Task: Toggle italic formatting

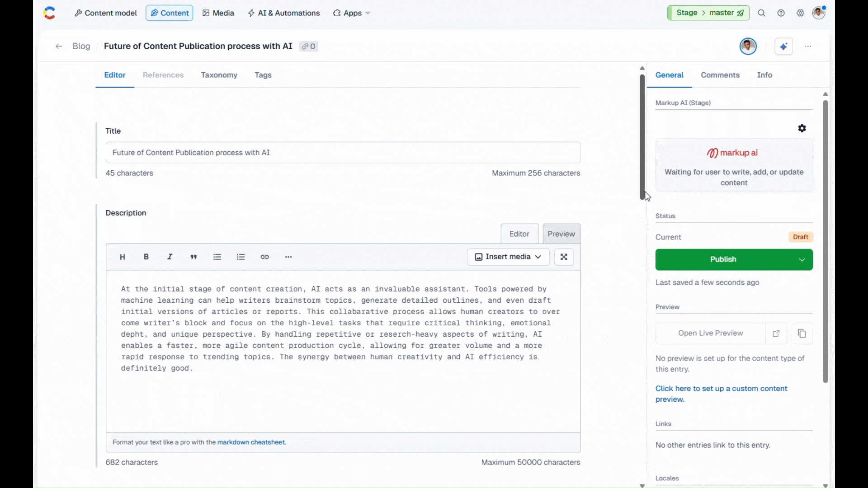Action: (x=170, y=257)
